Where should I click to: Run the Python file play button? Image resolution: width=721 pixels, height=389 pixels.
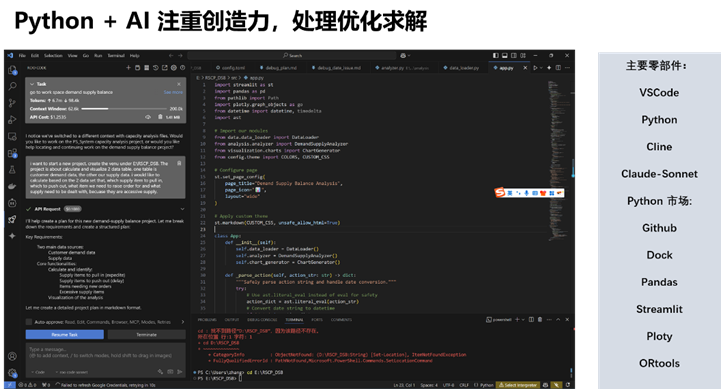point(535,68)
